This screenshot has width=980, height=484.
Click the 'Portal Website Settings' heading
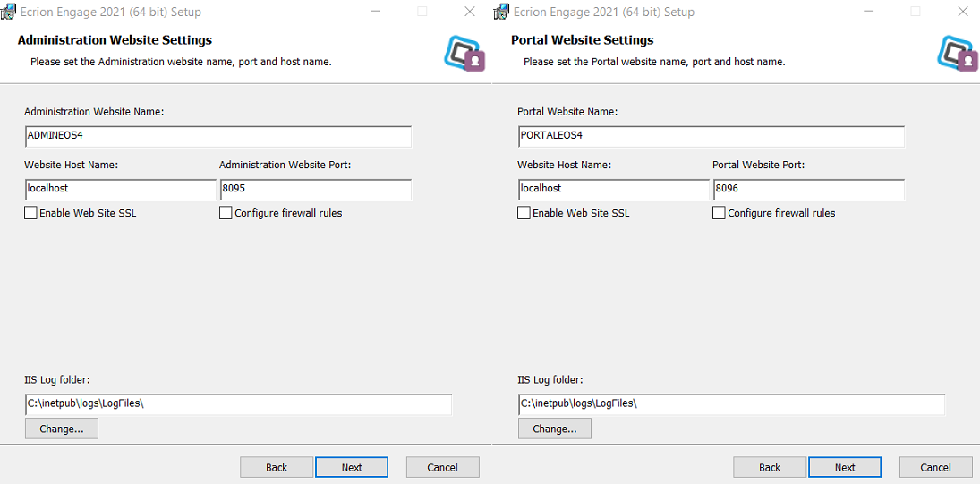coord(583,40)
